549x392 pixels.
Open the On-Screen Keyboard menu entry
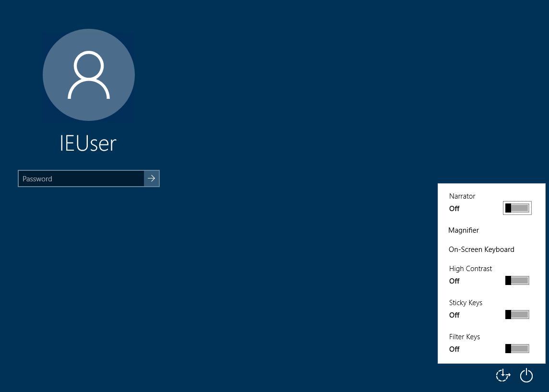481,249
